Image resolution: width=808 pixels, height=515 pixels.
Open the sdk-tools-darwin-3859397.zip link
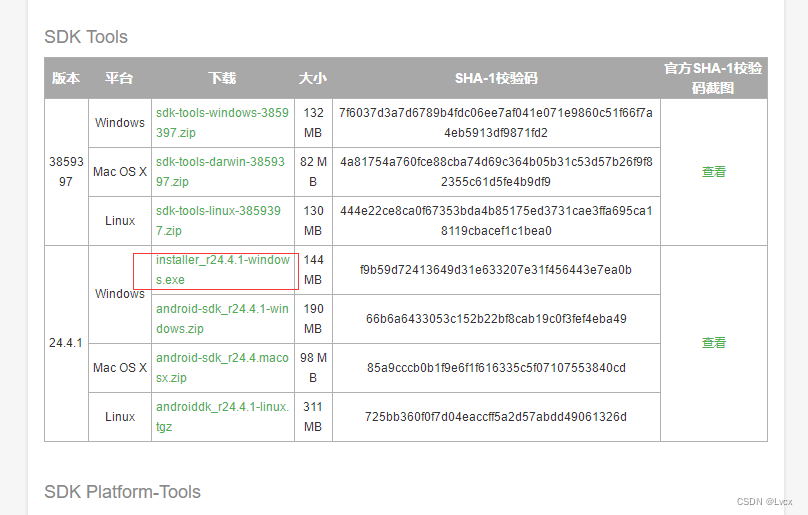[220, 172]
